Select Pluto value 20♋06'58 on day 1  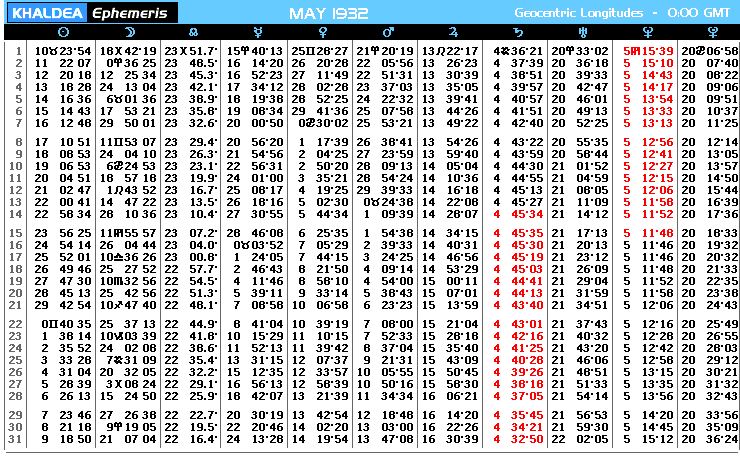709,51
